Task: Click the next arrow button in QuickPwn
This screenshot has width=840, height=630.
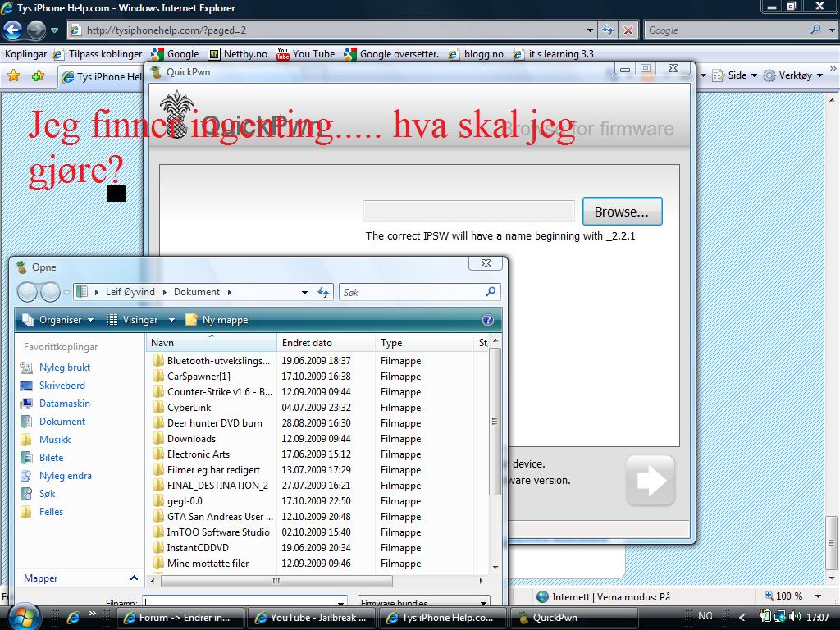Action: coord(650,481)
